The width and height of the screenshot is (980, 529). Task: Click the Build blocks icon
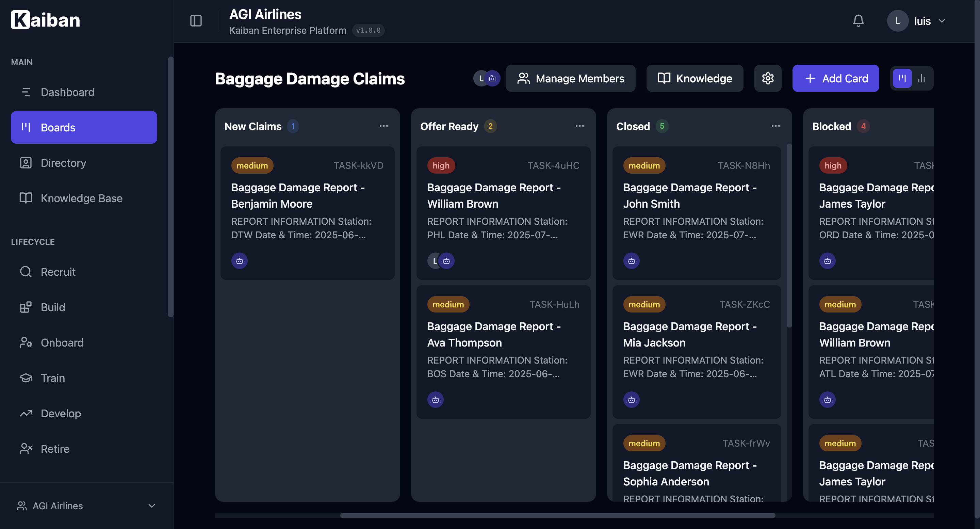26,307
